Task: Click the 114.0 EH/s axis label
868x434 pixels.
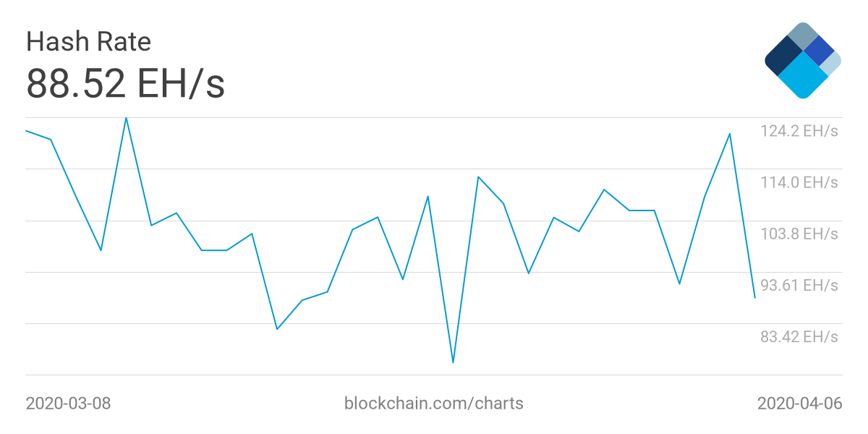Action: pyautogui.click(x=799, y=182)
